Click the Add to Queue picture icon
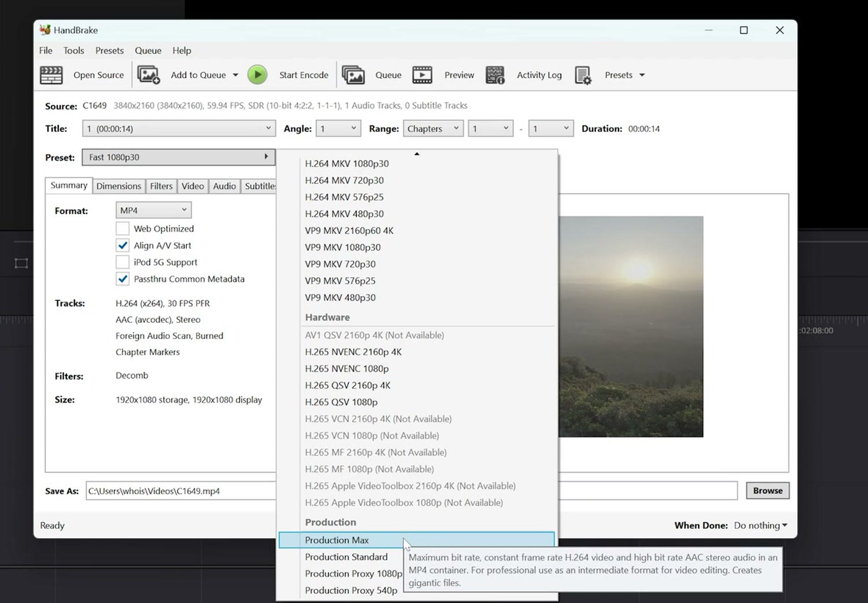The height and width of the screenshot is (603, 868). click(x=149, y=75)
